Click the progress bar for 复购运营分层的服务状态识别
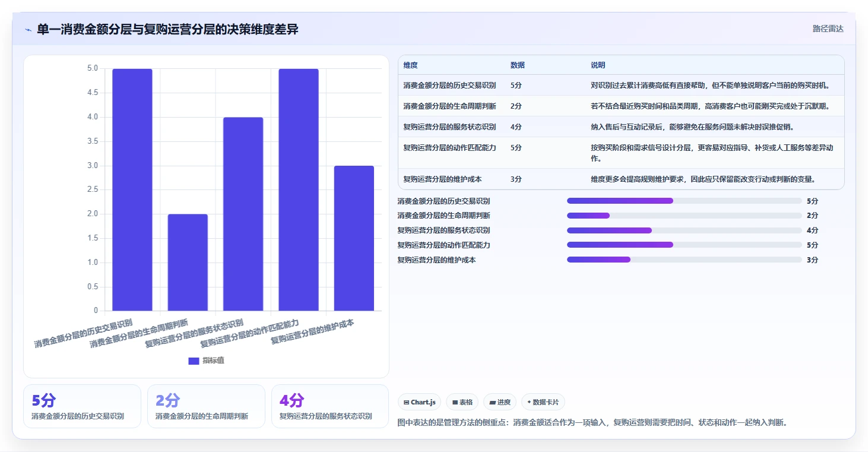The width and height of the screenshot is (868, 452). tap(685, 230)
